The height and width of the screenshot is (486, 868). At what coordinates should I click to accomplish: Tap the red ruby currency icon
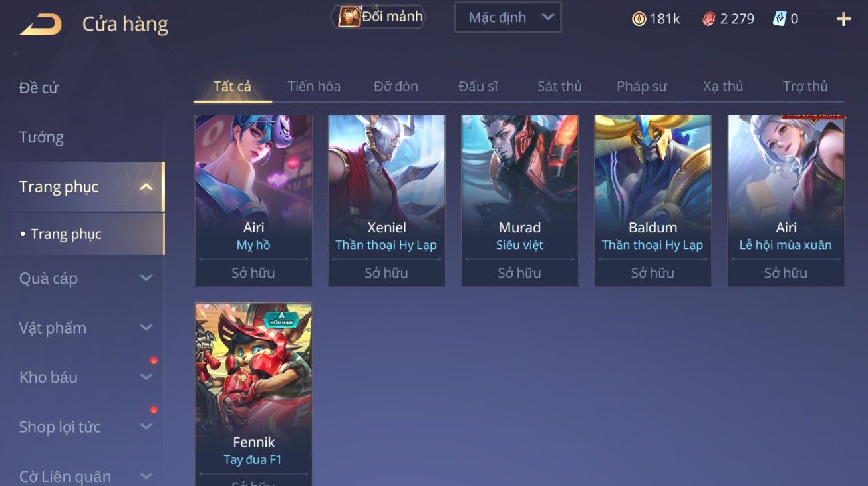pyautogui.click(x=709, y=19)
